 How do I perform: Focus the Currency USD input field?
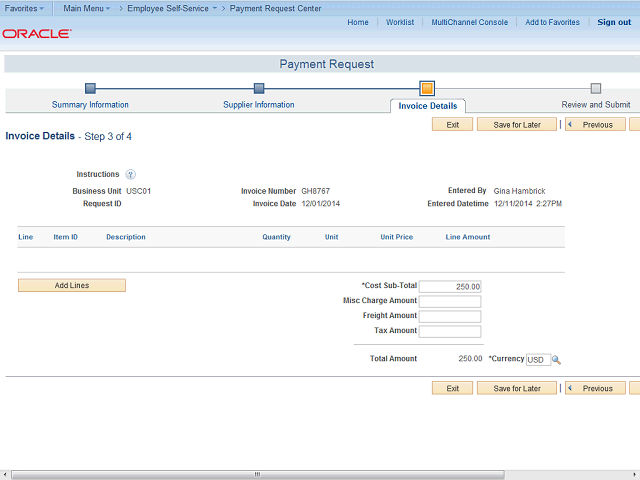tap(538, 360)
